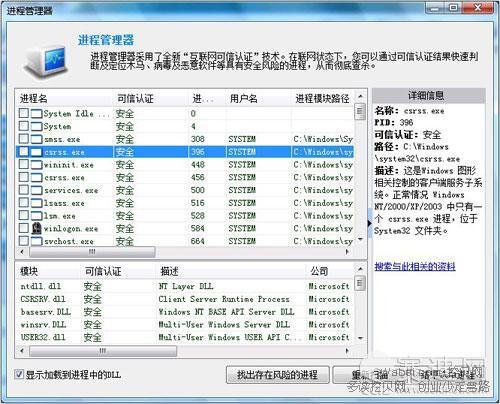Tick the wininit.exe checkbox
This screenshot has width=500, height=404.
point(24,165)
